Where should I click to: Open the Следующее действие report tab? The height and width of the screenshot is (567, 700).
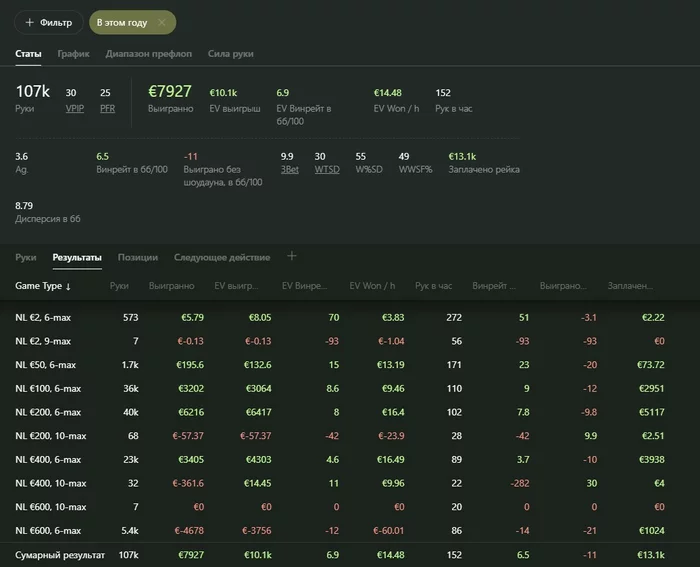coord(222,257)
